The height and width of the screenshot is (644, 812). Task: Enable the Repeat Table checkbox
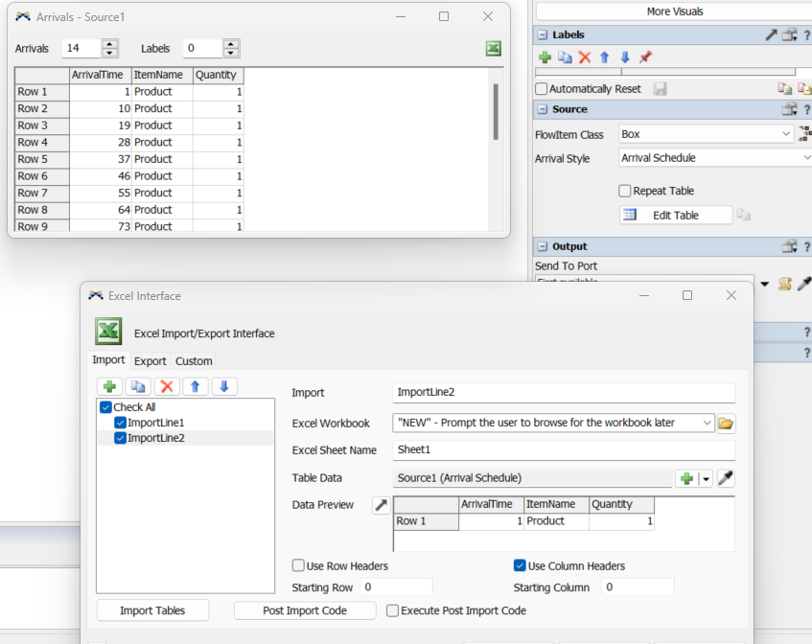coord(625,191)
